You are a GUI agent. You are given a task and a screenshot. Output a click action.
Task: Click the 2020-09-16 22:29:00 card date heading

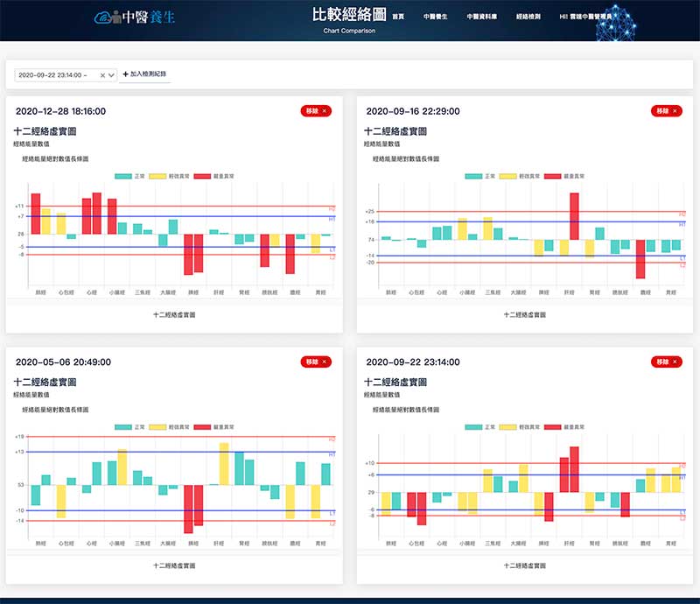coord(413,111)
